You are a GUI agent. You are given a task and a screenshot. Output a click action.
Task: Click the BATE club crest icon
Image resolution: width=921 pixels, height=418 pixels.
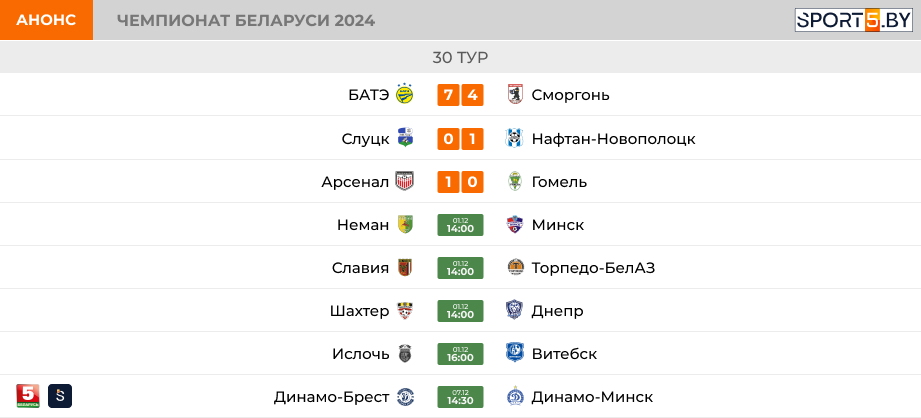coord(404,94)
